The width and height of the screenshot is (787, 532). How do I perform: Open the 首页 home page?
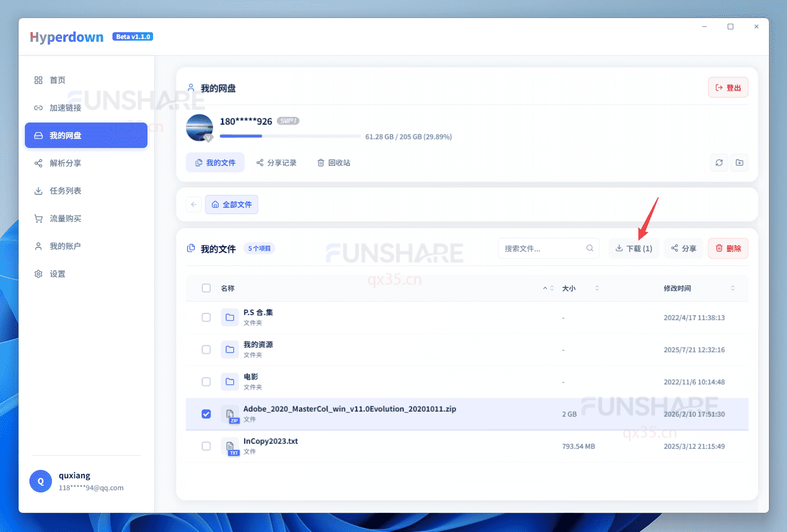pos(57,80)
